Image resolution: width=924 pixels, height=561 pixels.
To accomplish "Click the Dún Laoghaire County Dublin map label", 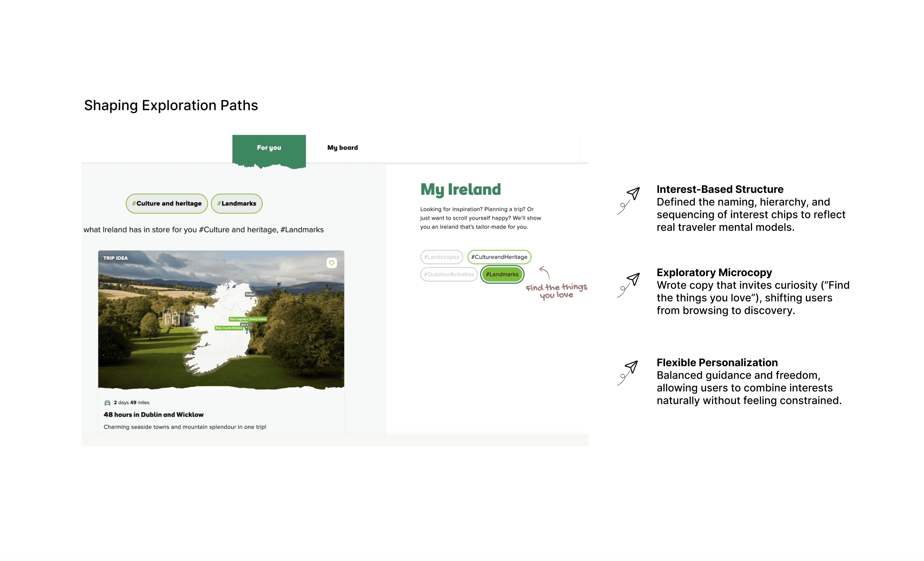I will tap(248, 319).
